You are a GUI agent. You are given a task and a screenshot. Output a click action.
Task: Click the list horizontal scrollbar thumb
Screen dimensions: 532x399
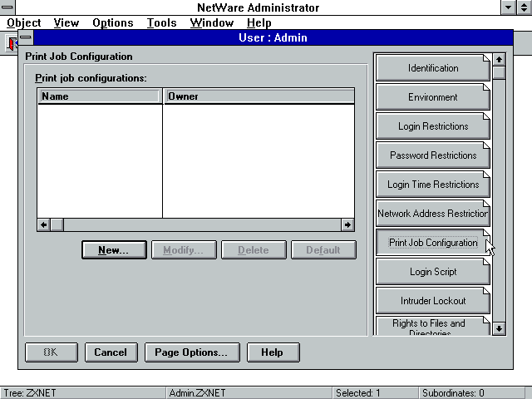click(x=57, y=225)
